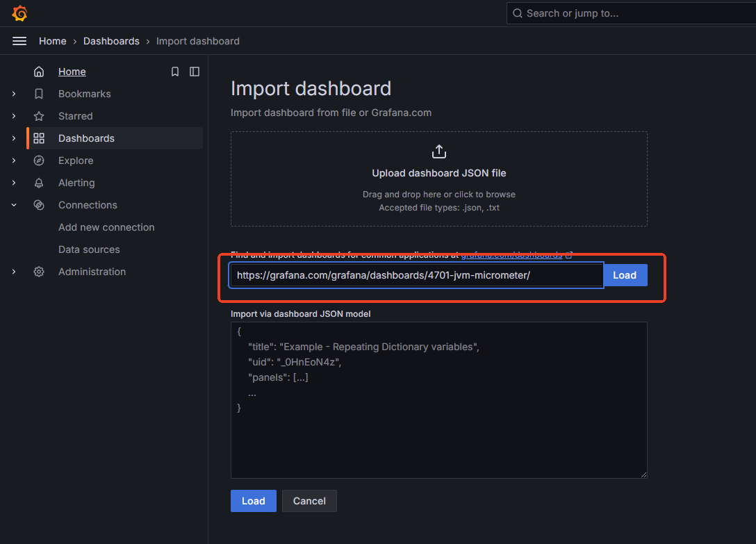Collapse the Connections section chevron
The image size is (756, 544).
(14, 205)
